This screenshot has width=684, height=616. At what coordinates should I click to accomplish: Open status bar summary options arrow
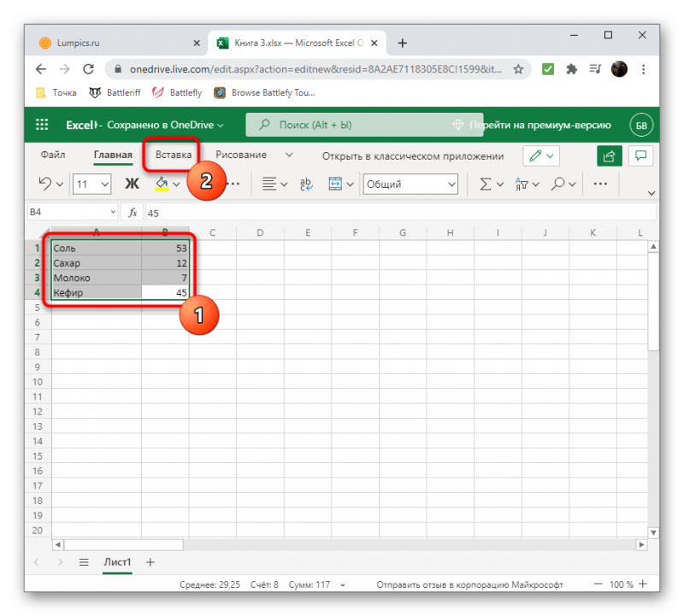click(343, 585)
